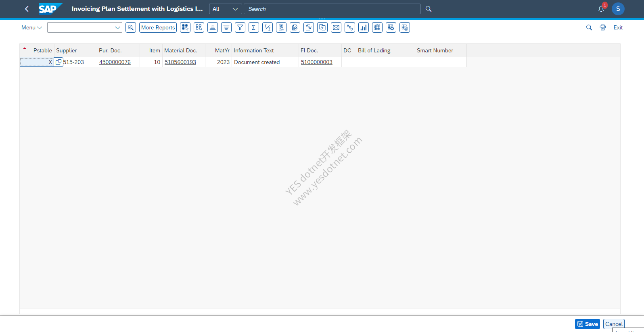Viewport: 644px width, 332px height.
Task: Open FI document 5100000003 link
Action: [x=317, y=62]
